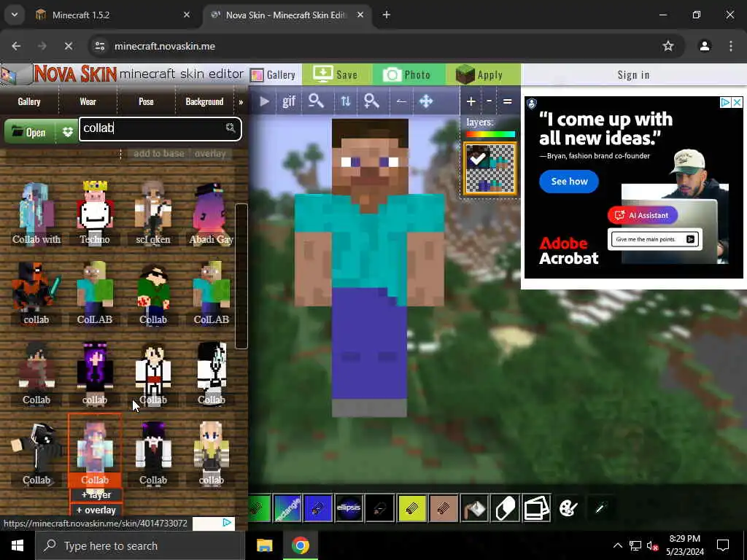Zoom out with the minus magnifier
747x560 pixels.
(x=316, y=101)
